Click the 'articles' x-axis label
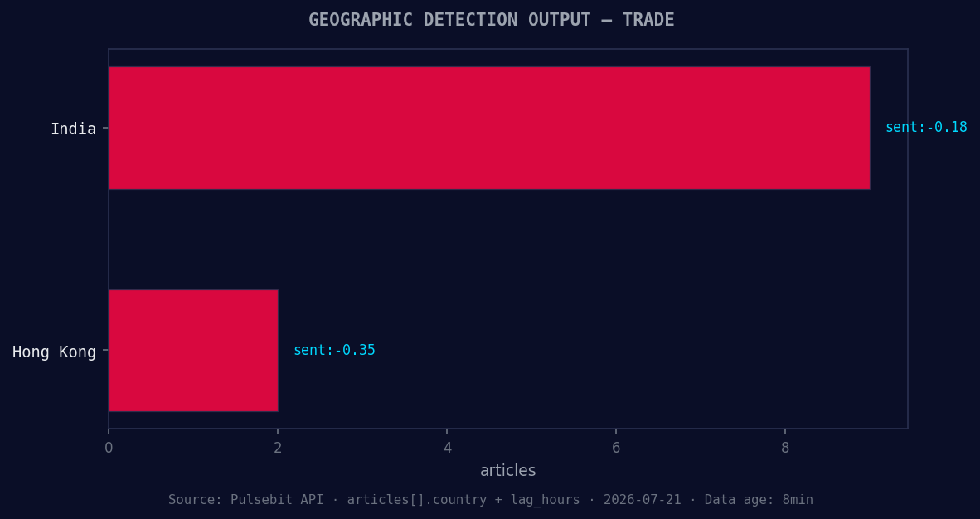The width and height of the screenshot is (980, 519). tap(507, 470)
